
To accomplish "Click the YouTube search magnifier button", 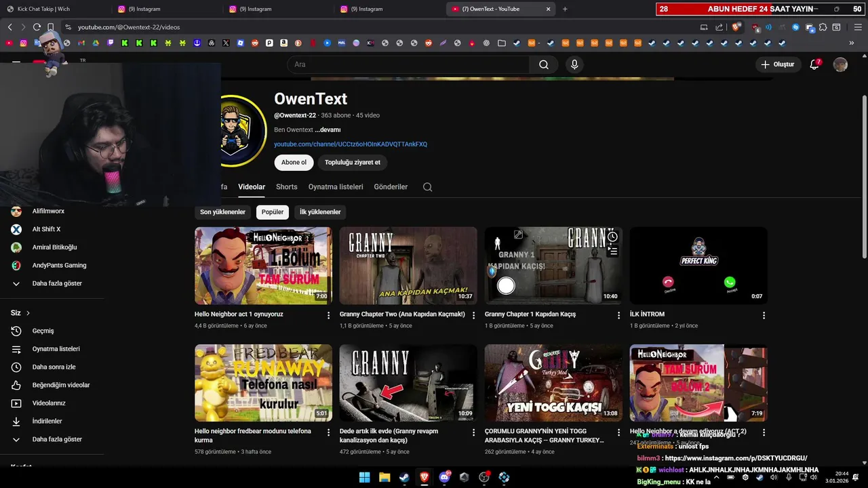I will pyautogui.click(x=544, y=64).
